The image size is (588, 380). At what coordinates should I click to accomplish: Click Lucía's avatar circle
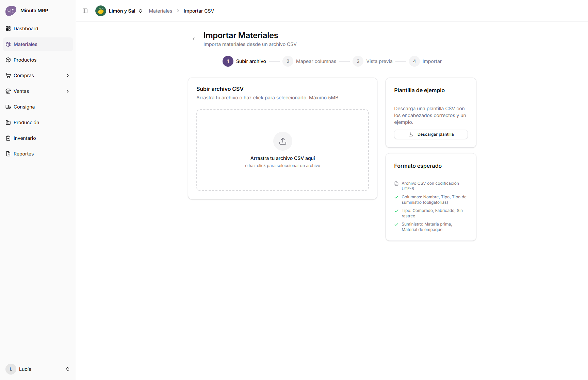(x=11, y=369)
